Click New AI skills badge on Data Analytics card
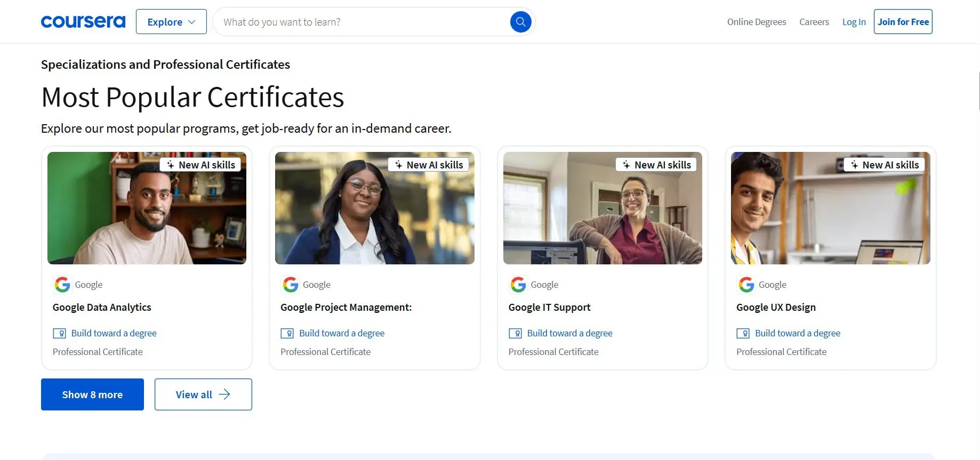This screenshot has height=460, width=980. [x=201, y=165]
